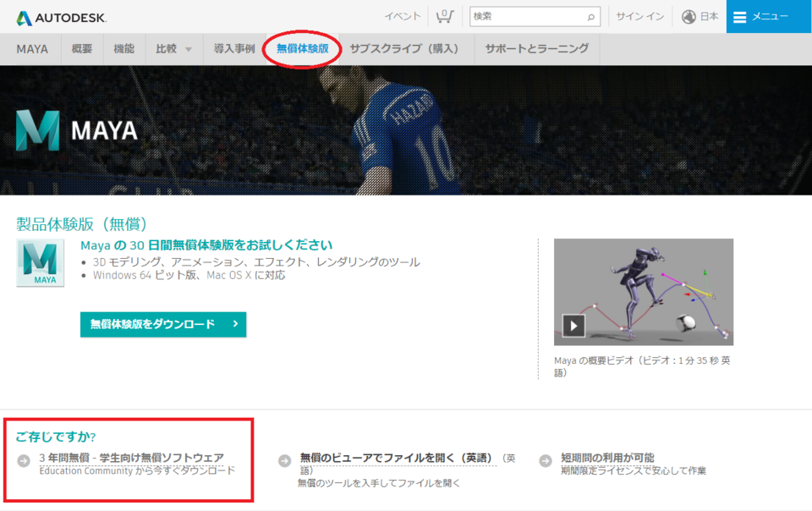812x511 pixels.
Task: Open the 概要 tab
Action: [x=82, y=49]
